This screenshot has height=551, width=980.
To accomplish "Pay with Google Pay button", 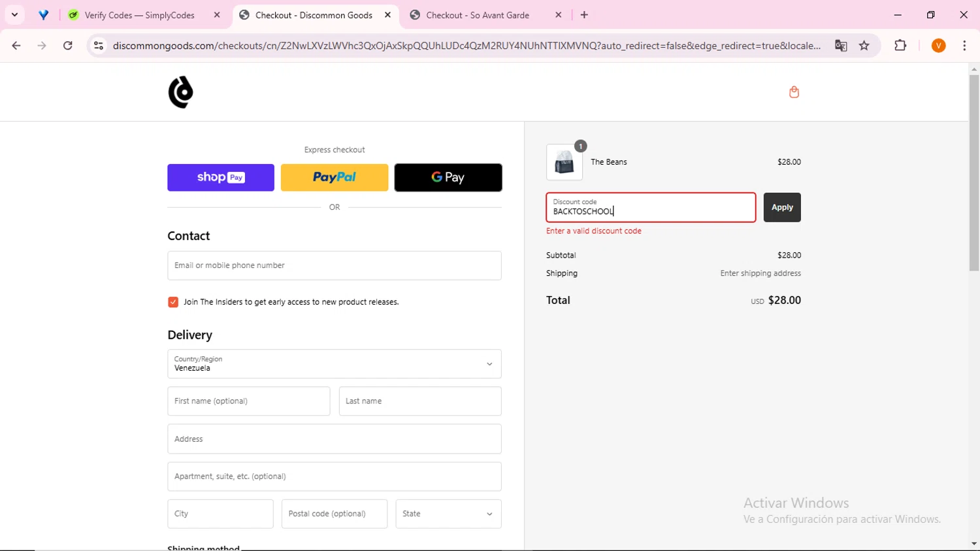I will pyautogui.click(x=448, y=178).
